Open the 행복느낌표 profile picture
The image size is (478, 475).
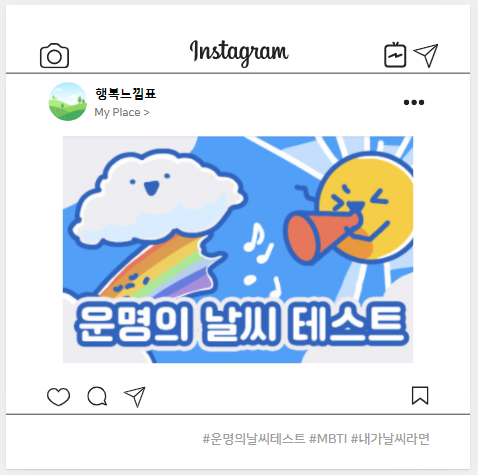68,101
